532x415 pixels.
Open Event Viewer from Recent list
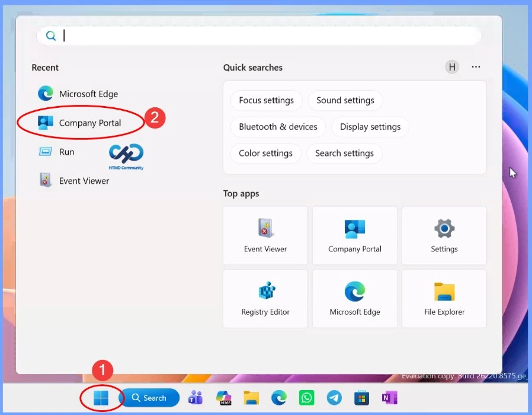(74, 181)
